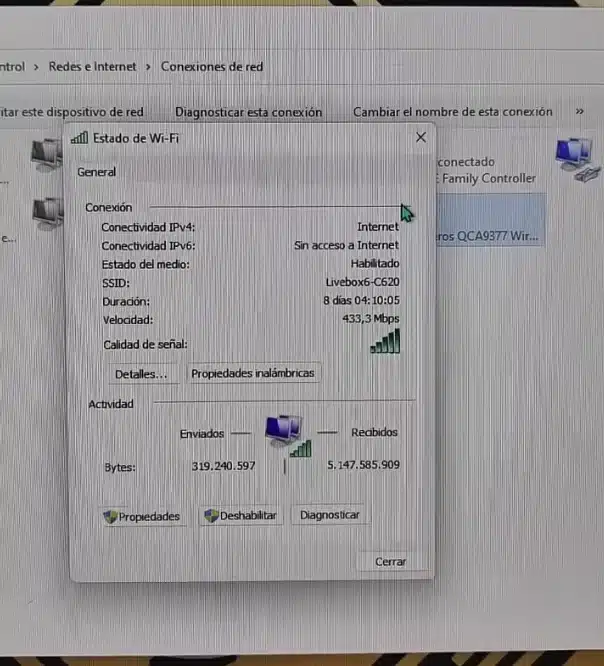Viewport: 604px width, 666px height.
Task: Click the Propiedades button with shield
Action: 142,516
